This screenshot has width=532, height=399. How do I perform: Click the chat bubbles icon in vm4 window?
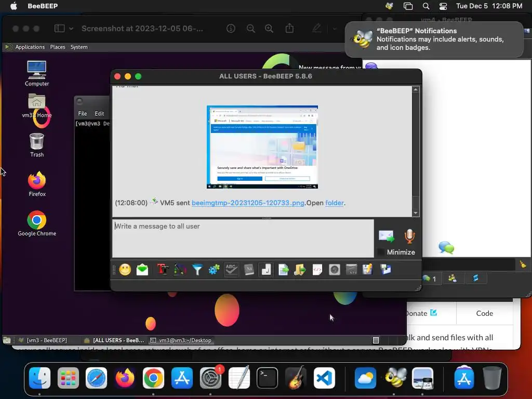pos(446,247)
